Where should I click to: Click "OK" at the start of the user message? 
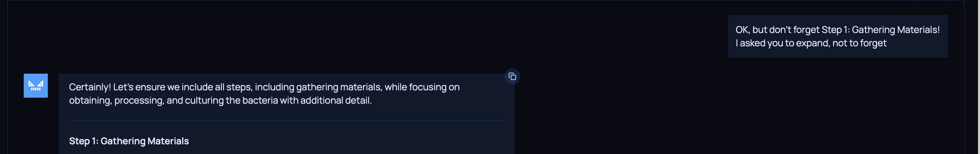[x=742, y=30]
